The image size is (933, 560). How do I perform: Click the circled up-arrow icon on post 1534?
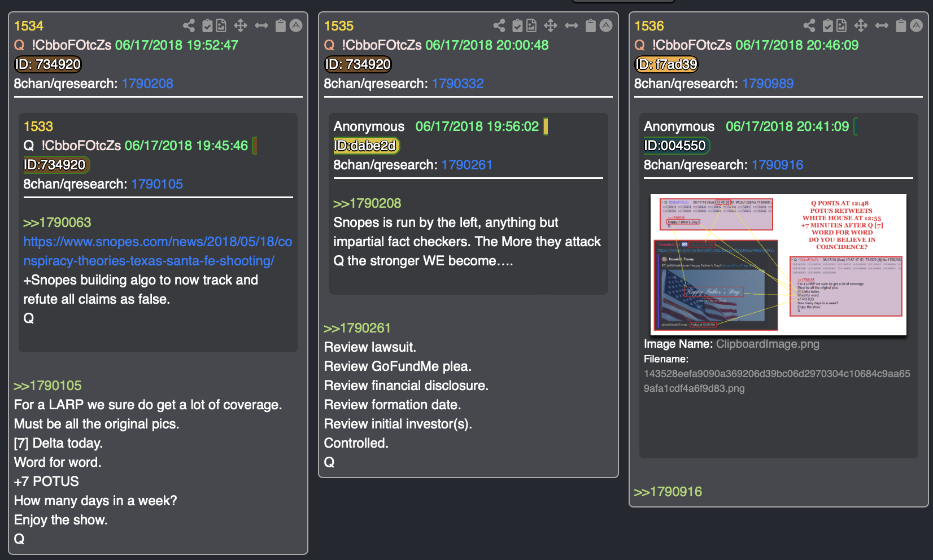pos(296,25)
